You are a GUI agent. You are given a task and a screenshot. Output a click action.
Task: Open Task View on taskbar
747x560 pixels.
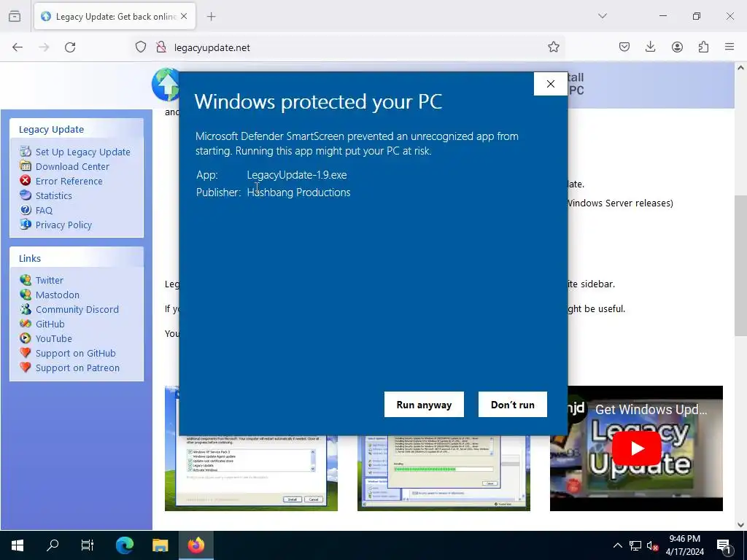point(88,545)
